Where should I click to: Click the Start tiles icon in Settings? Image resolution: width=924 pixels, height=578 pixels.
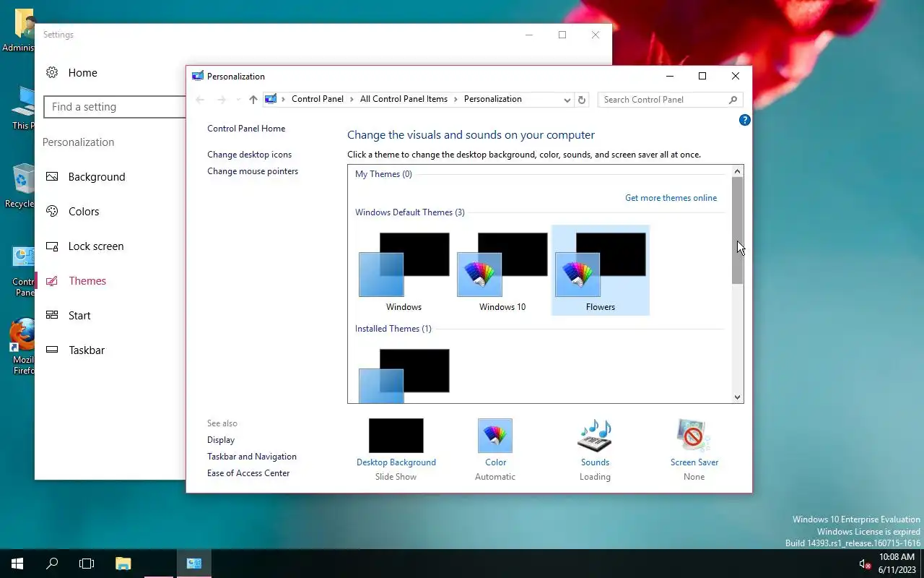click(52, 315)
